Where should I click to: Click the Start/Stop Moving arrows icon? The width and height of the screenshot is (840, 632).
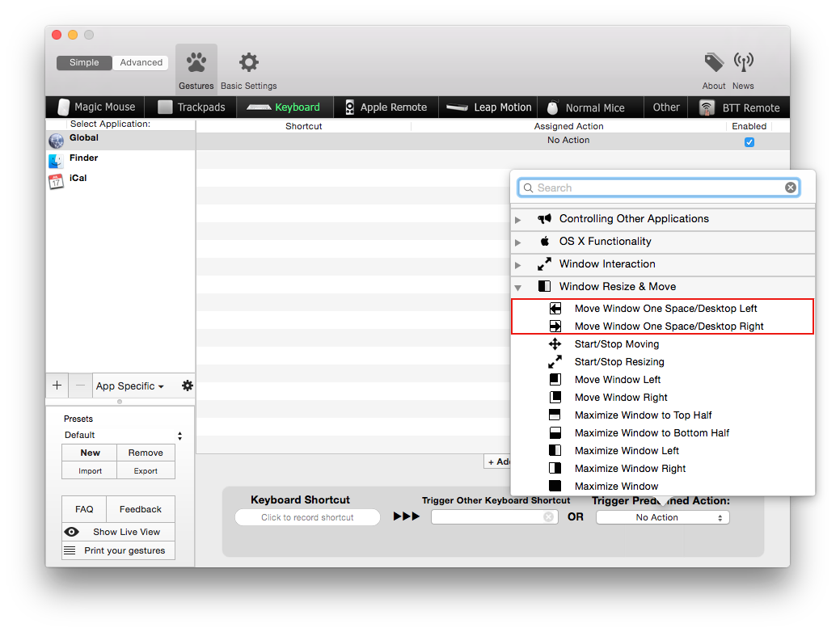tap(555, 343)
